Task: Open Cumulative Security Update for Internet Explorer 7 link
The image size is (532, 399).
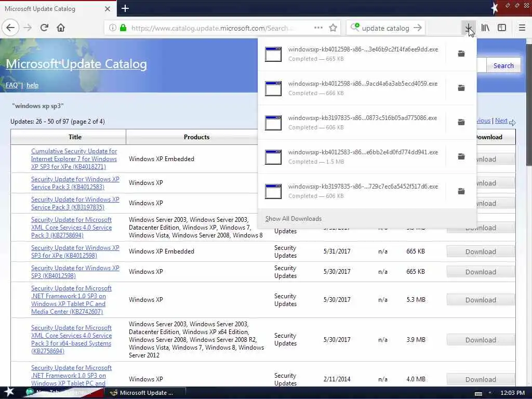Action: click(x=74, y=159)
